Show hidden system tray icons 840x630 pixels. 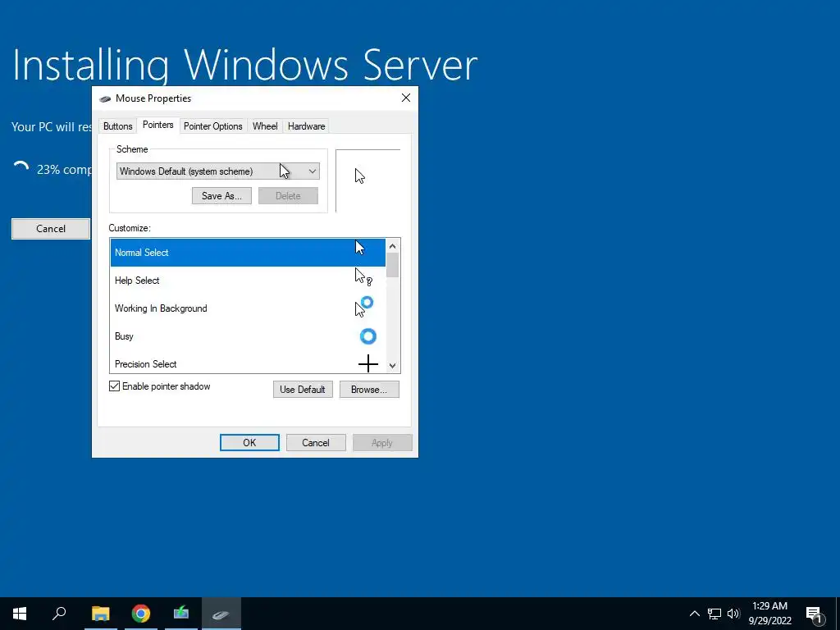694,614
